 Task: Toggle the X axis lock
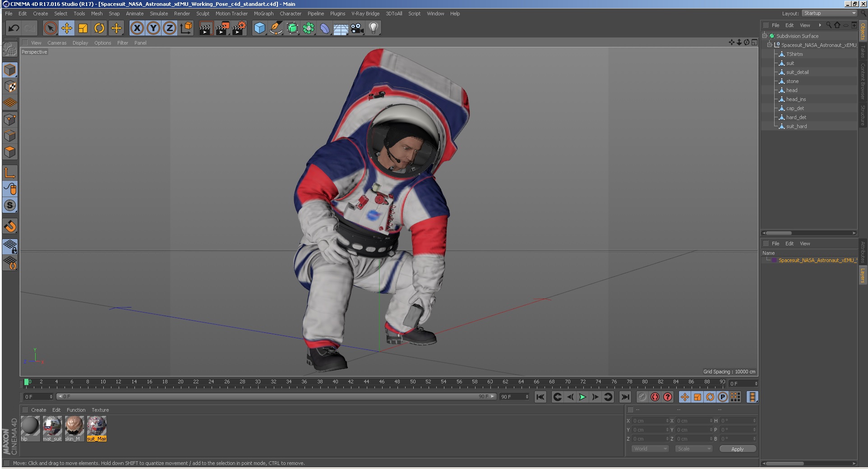pos(137,28)
